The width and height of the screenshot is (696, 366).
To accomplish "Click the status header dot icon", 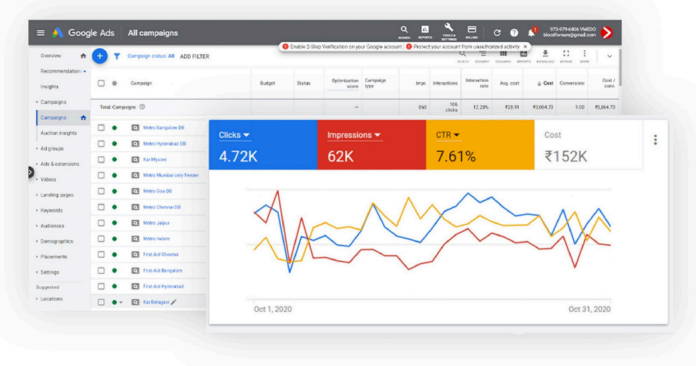I will 115,83.
